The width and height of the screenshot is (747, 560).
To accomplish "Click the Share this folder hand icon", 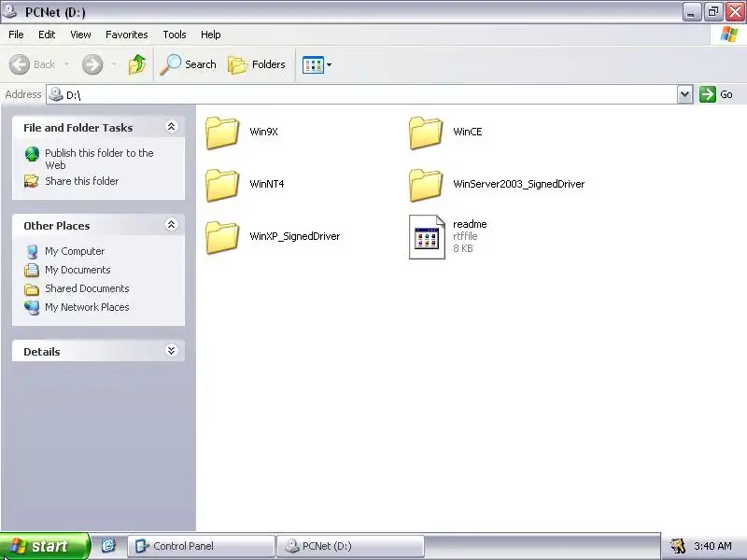I will point(32,181).
